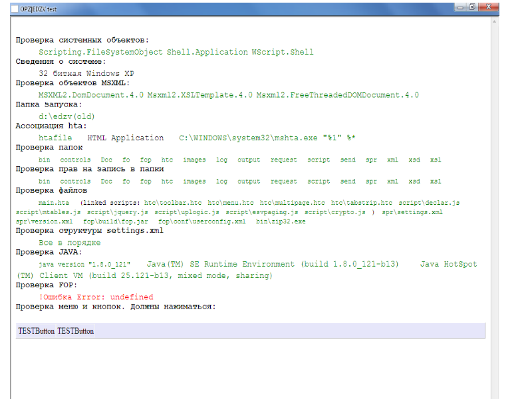532x399 pixels.
Task: Click 'send' under Проверка прав на запись
Action: [x=348, y=182]
